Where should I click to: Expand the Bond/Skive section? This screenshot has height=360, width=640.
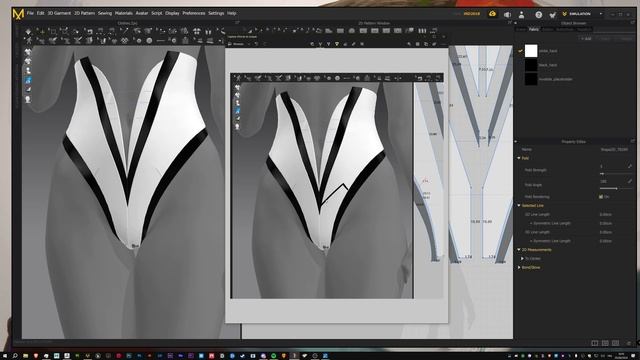[x=519, y=267]
